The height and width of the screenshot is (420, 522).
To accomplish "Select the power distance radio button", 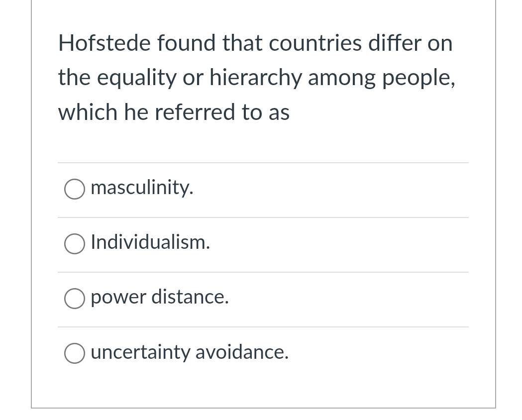I will coord(74,299).
